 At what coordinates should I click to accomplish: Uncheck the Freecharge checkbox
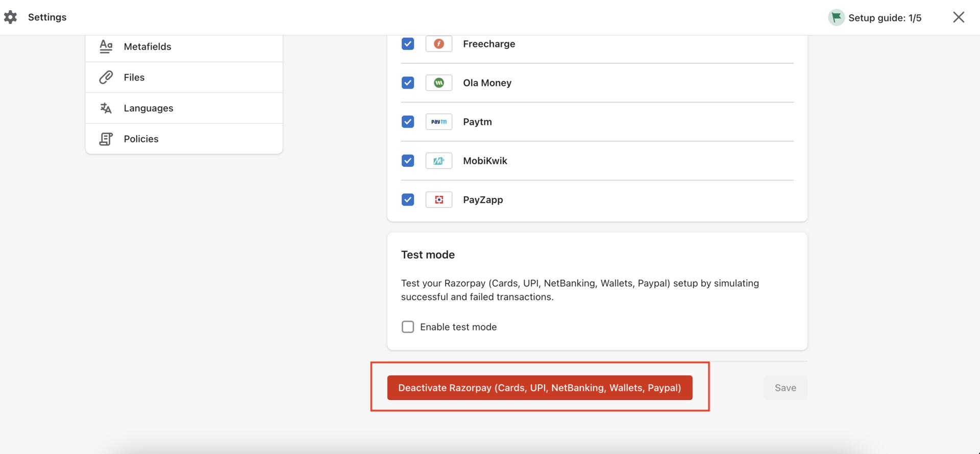click(408, 44)
